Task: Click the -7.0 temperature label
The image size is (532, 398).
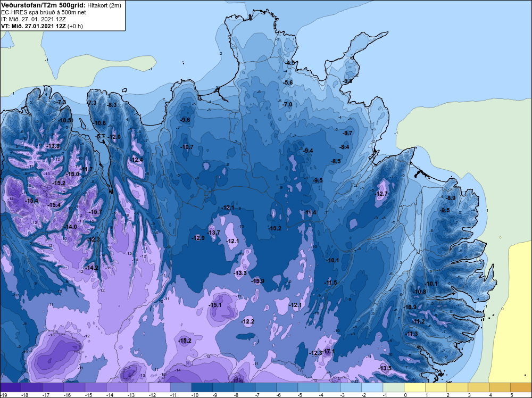Action: coord(287,104)
